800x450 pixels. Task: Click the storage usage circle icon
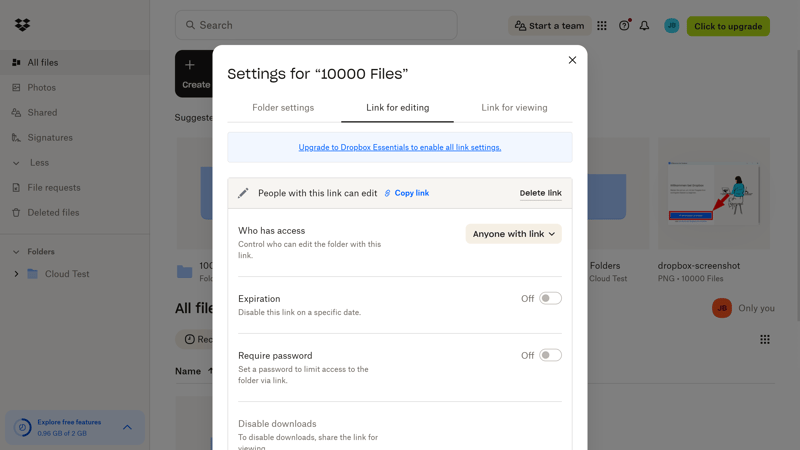[22, 428]
